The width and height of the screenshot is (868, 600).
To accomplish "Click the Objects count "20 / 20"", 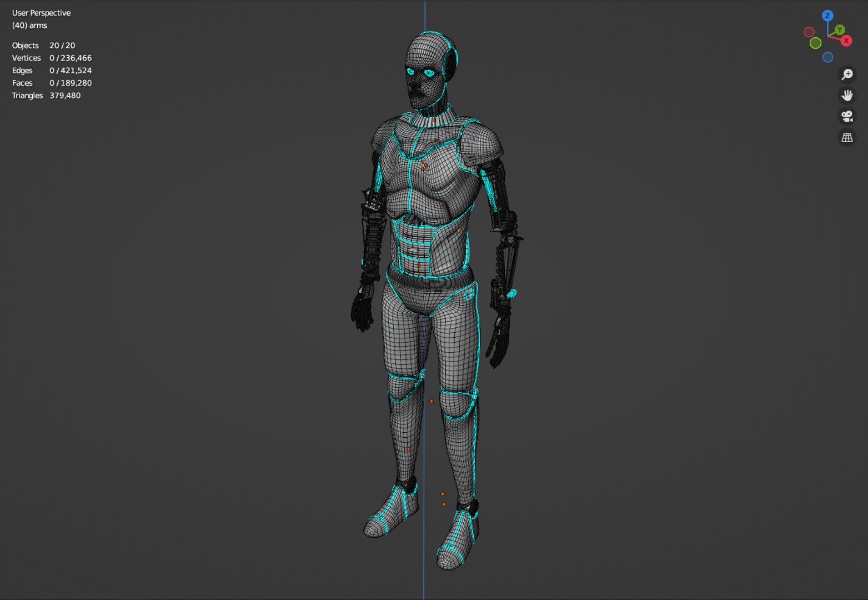I will pos(62,46).
